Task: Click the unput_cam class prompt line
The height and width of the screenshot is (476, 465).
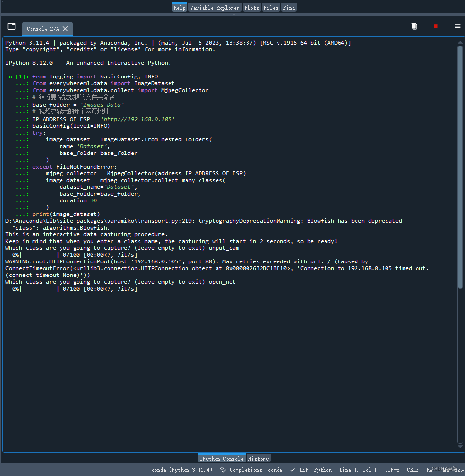Action: [x=122, y=248]
